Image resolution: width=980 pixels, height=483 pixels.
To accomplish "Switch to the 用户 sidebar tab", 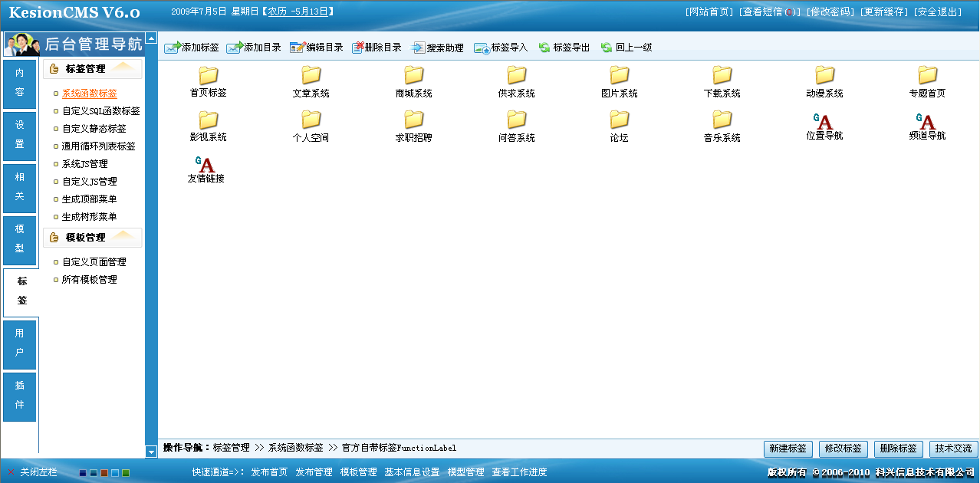I will point(20,345).
